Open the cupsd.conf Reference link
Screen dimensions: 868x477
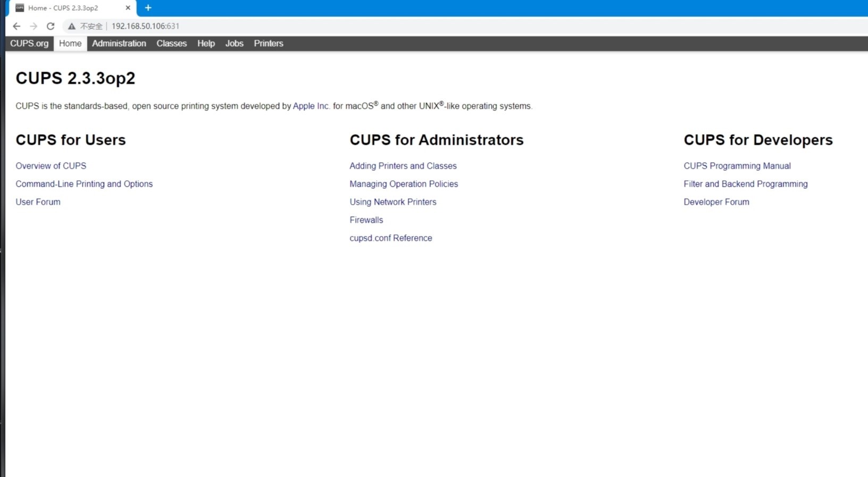click(x=390, y=238)
